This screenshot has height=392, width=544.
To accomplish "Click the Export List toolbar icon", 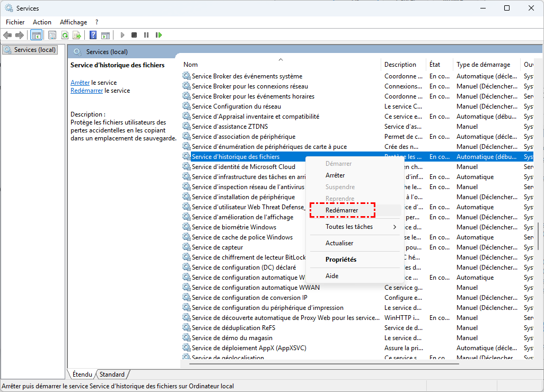I will pos(77,35).
